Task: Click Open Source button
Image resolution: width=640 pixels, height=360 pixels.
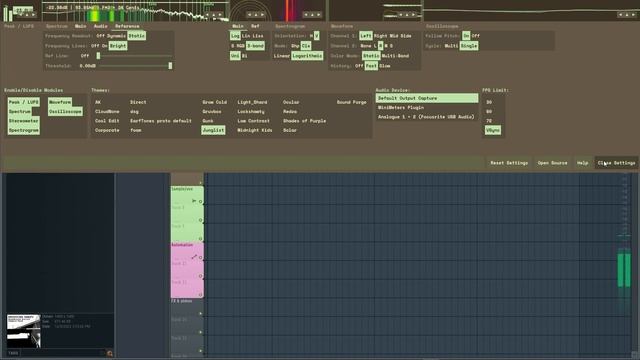Action: [552, 163]
